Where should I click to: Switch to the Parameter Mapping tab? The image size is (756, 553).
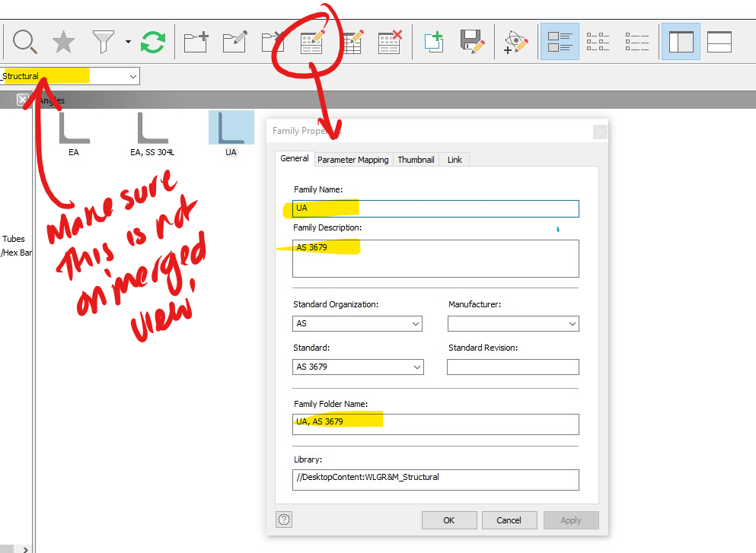(x=352, y=159)
